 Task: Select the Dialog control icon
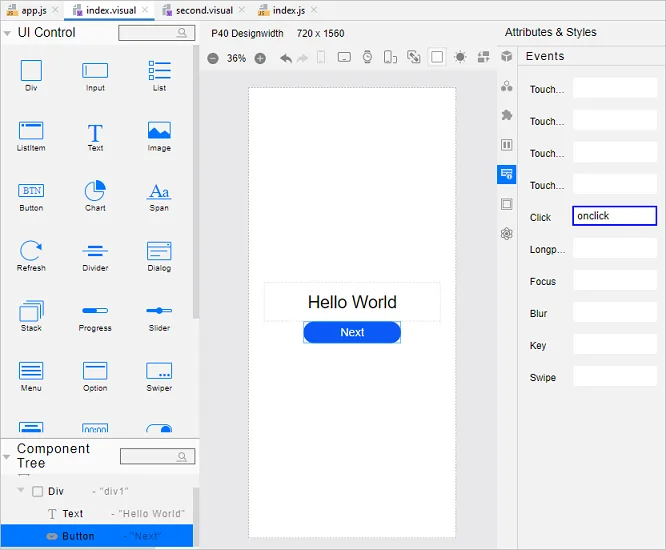(159, 251)
